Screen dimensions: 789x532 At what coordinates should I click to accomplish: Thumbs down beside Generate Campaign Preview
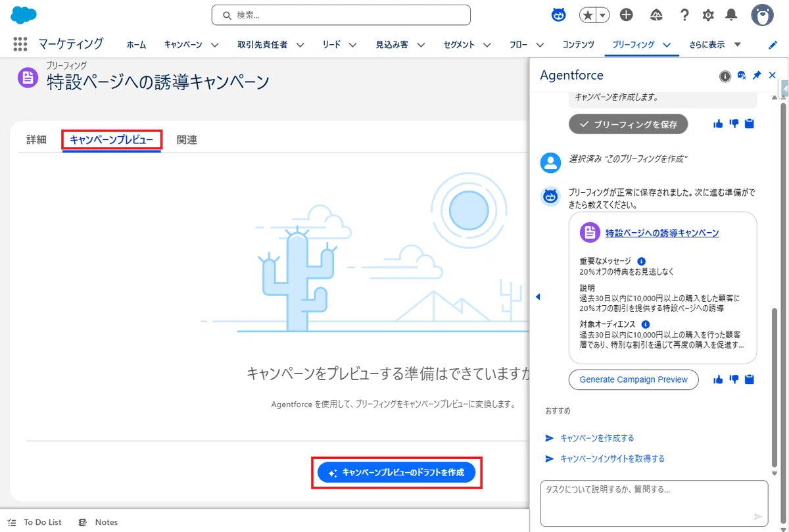tap(734, 379)
